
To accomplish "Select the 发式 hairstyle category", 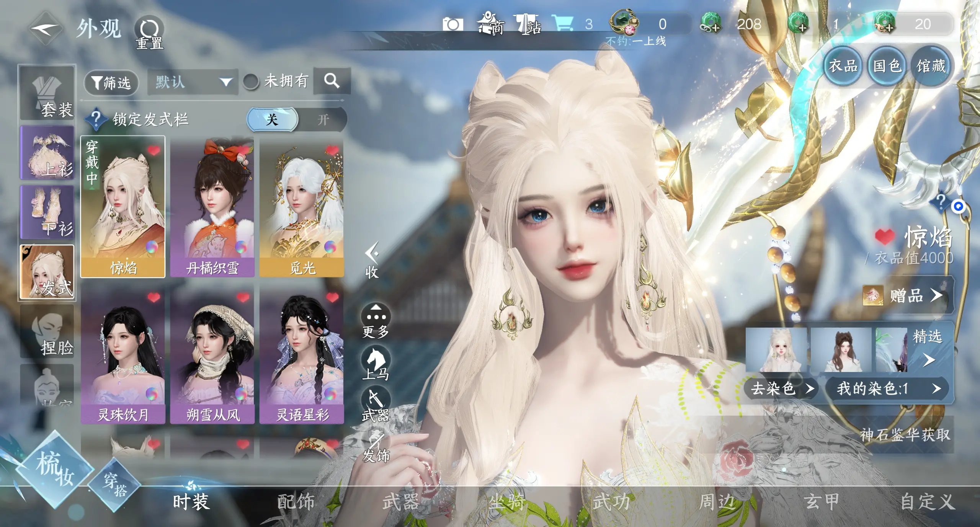I will pyautogui.click(x=47, y=272).
